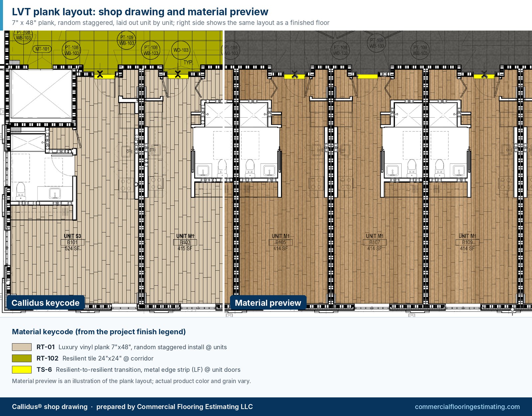532x416 pixels.
Task: Click the Material keycode legend heading
Action: [99, 332]
